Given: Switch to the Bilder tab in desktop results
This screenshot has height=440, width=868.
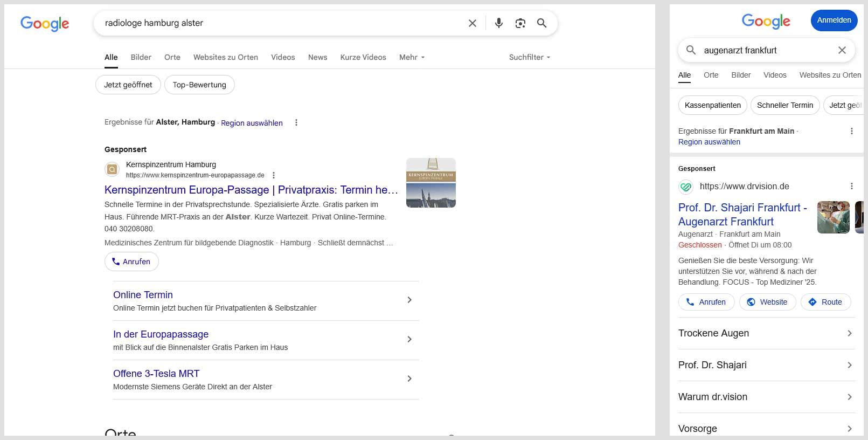Looking at the screenshot, I should (141, 57).
